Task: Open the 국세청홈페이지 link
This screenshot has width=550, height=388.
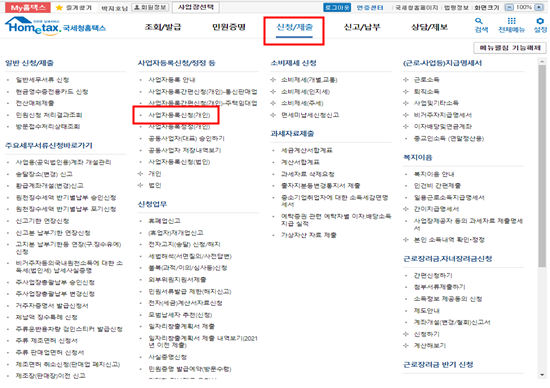Action: (x=417, y=7)
